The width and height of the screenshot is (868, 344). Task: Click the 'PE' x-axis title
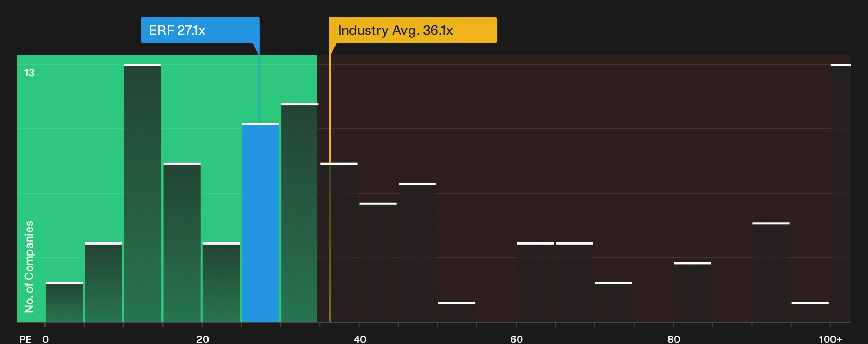pos(25,339)
